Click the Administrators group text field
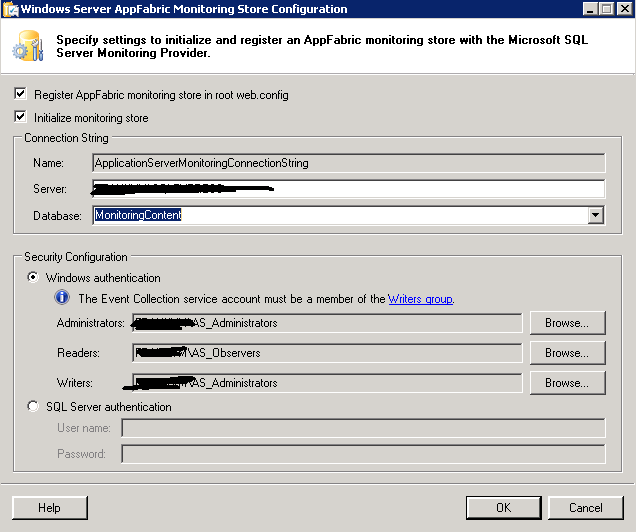Image resolution: width=636 pixels, height=532 pixels. pos(327,323)
